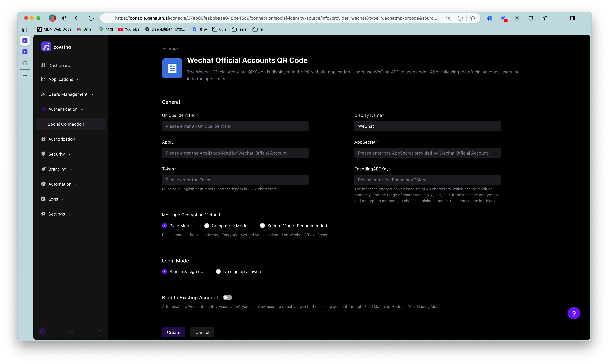Choose No sign up allowed
Viewport: 609px width, 364px height.
[x=218, y=272]
